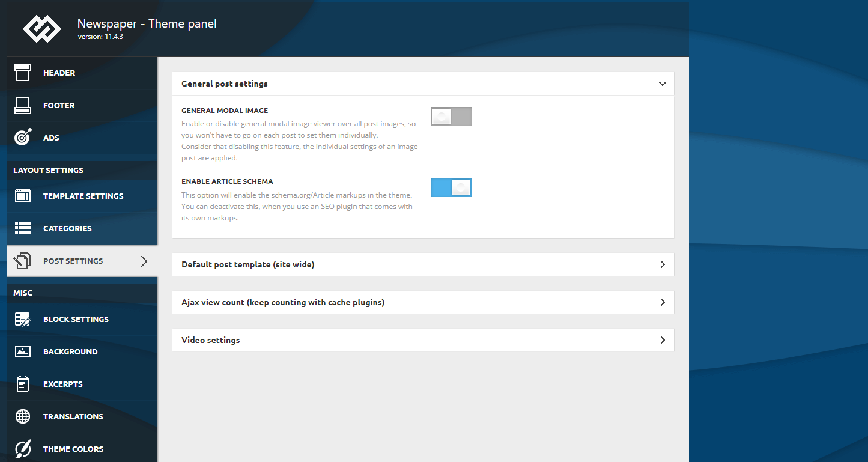Click the Ads target icon

pyautogui.click(x=23, y=138)
